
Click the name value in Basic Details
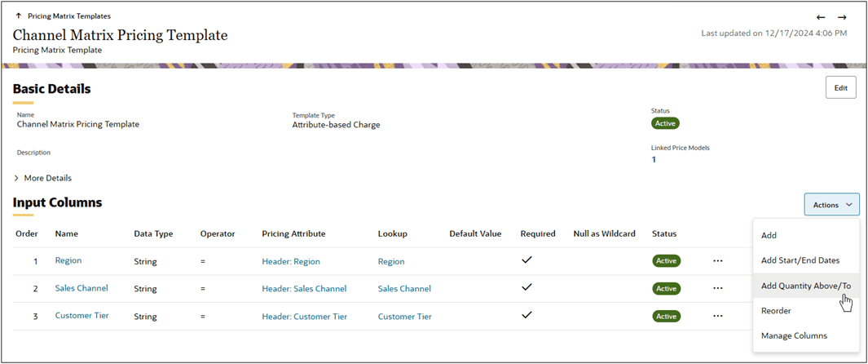click(x=78, y=124)
